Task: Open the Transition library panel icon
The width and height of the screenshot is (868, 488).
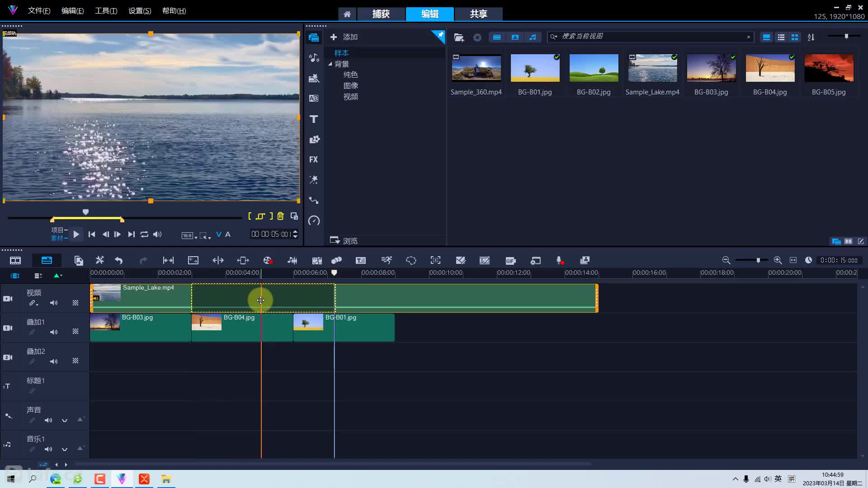Action: 314,99
